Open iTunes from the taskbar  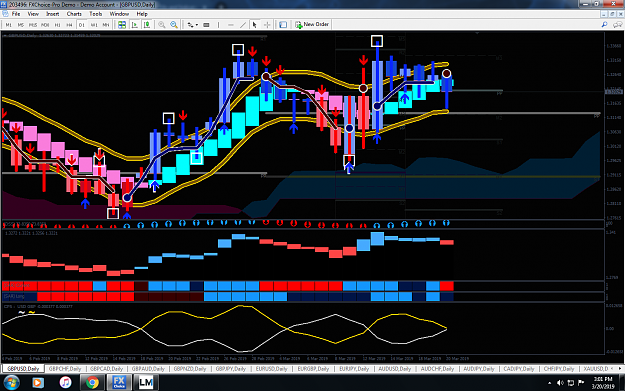tap(65, 383)
